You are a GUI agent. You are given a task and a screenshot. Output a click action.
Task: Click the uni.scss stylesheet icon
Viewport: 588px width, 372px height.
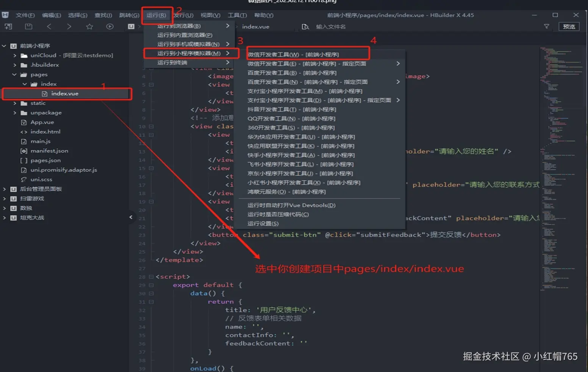coord(24,179)
